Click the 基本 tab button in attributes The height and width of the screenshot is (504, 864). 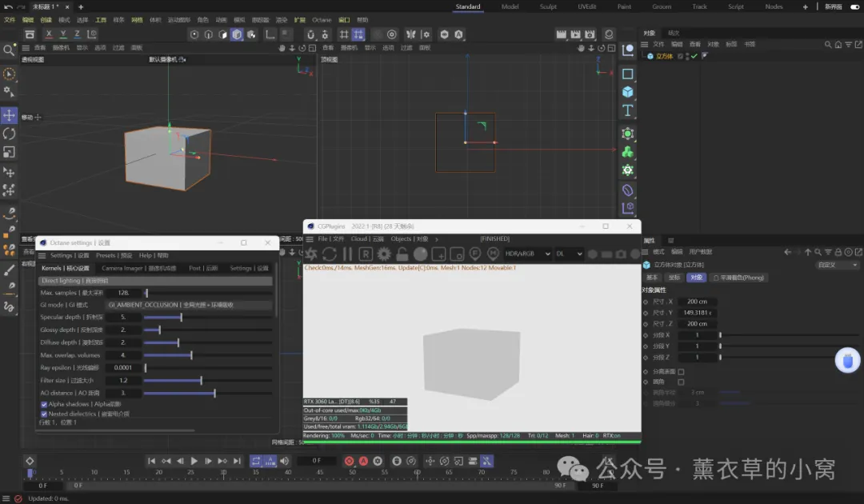(652, 278)
